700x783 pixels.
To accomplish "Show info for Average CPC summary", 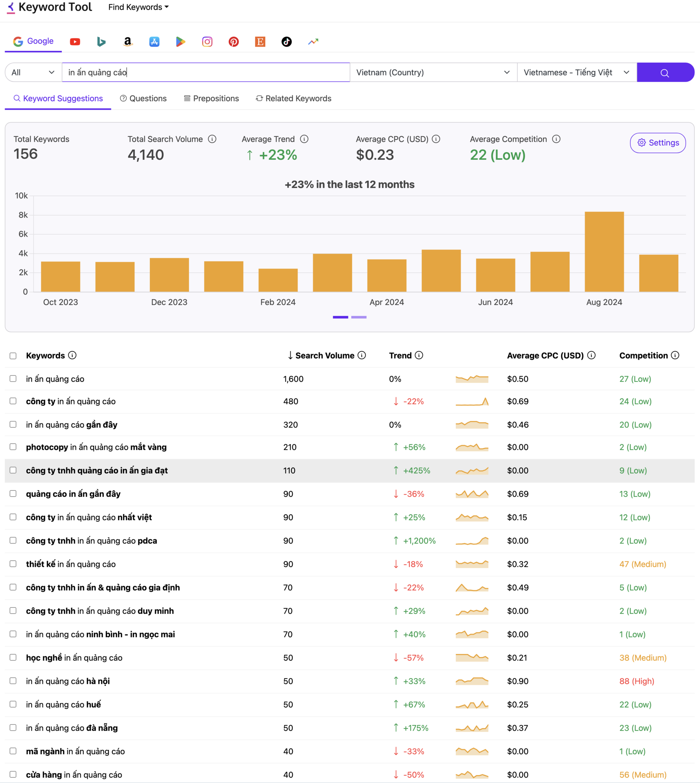I will (436, 139).
